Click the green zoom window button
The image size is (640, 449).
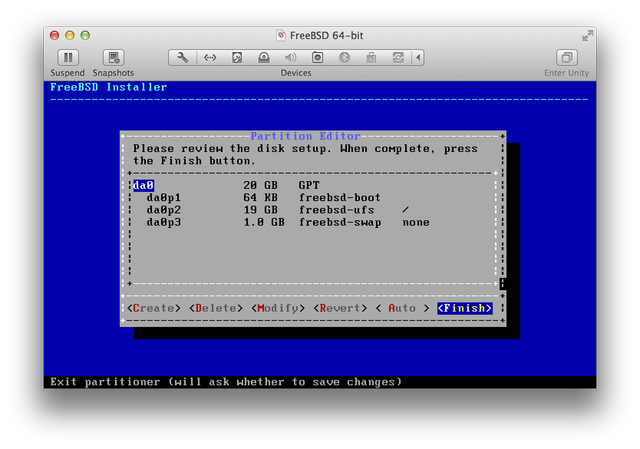click(x=85, y=36)
